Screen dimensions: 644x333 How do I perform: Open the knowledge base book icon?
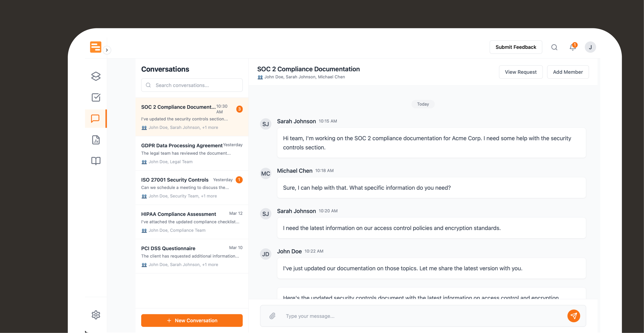click(x=96, y=161)
